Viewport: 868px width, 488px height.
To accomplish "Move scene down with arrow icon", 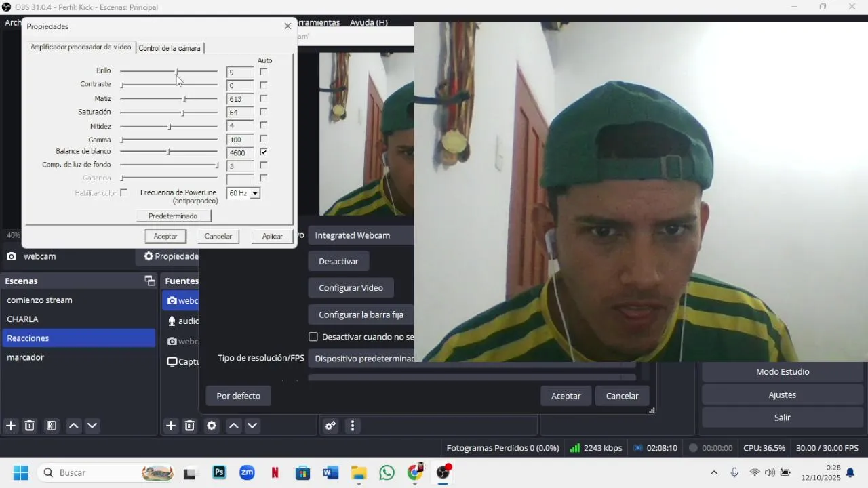I will coord(92,426).
